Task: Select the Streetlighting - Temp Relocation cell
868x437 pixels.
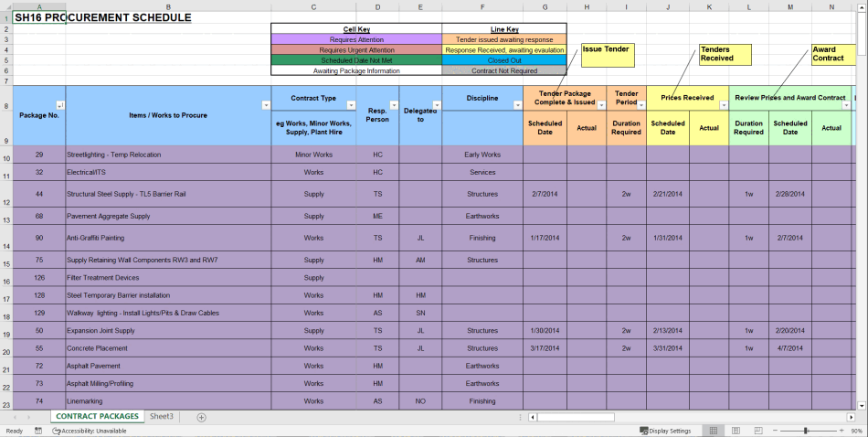Action: [x=168, y=155]
